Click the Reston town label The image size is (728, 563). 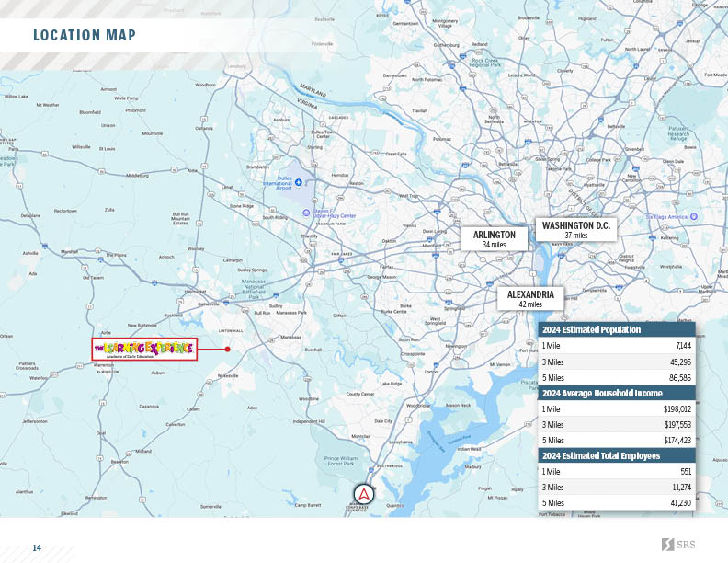pos(356,183)
